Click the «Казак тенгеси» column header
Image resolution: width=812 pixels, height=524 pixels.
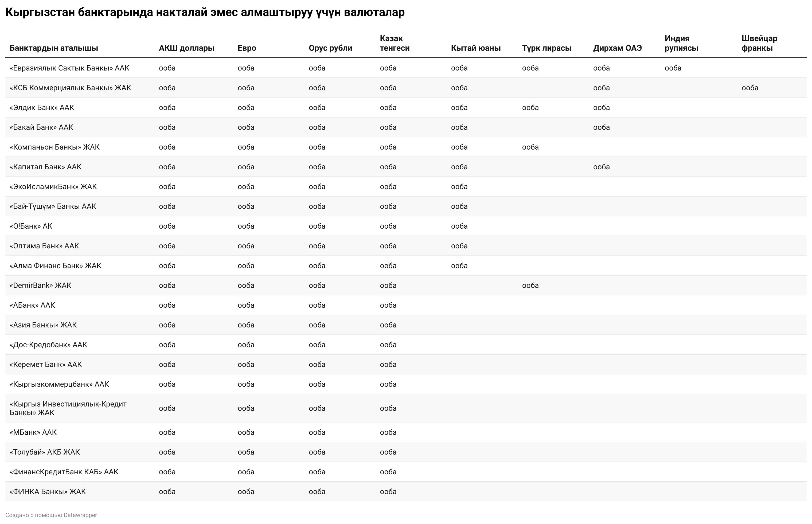point(395,43)
